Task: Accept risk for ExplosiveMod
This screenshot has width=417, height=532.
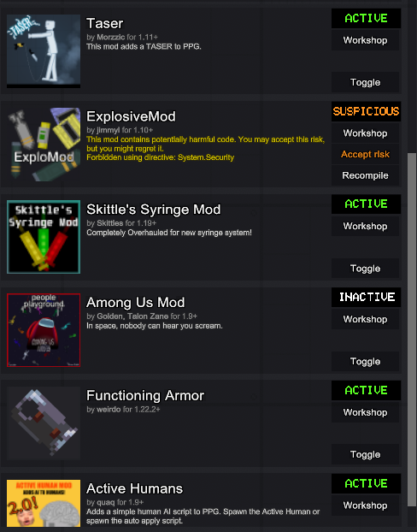Action: tap(365, 154)
